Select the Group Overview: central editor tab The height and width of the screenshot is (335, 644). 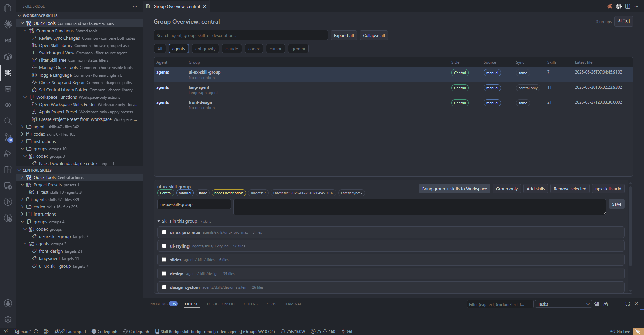(x=176, y=6)
